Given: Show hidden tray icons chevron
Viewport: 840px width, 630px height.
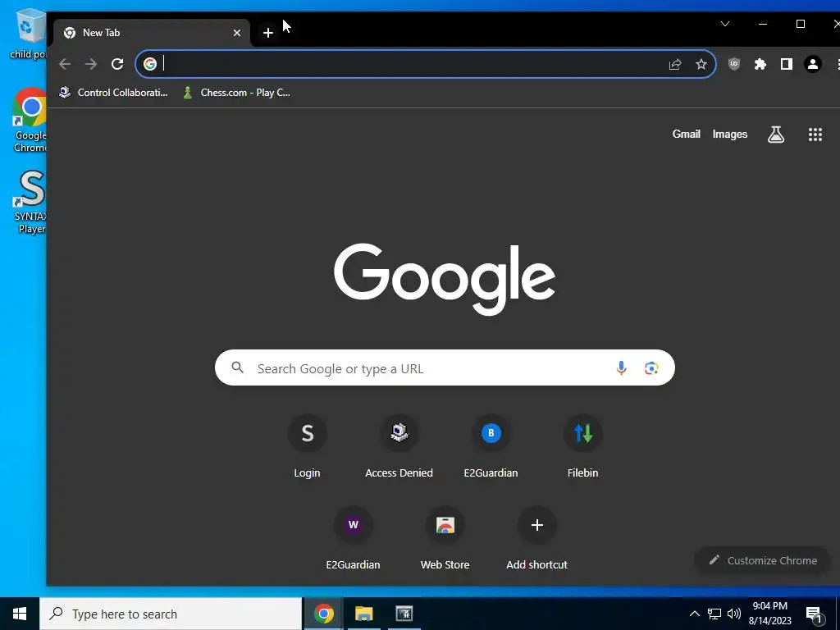Looking at the screenshot, I should click(x=694, y=614).
